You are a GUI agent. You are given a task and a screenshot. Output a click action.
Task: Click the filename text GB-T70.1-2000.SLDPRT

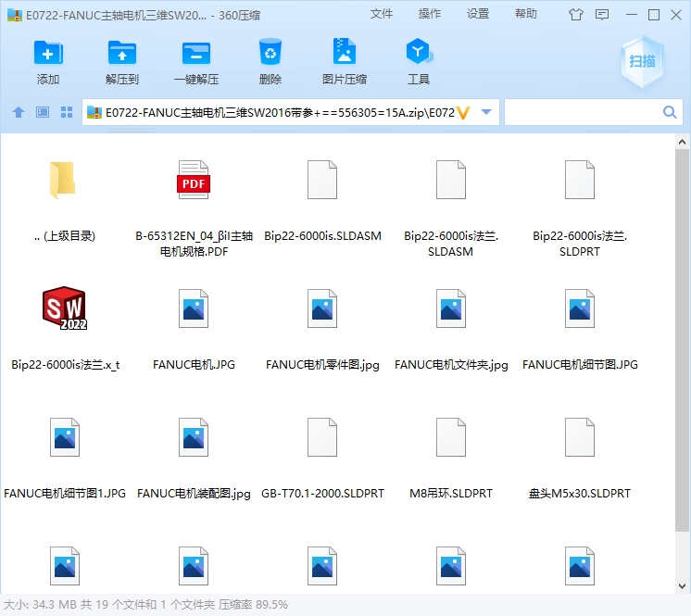tap(322, 494)
